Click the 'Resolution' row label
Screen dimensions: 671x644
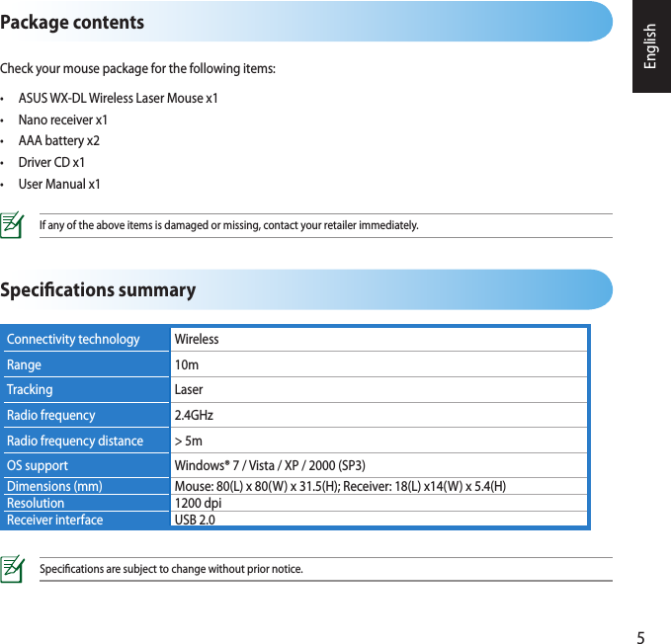pos(36,504)
